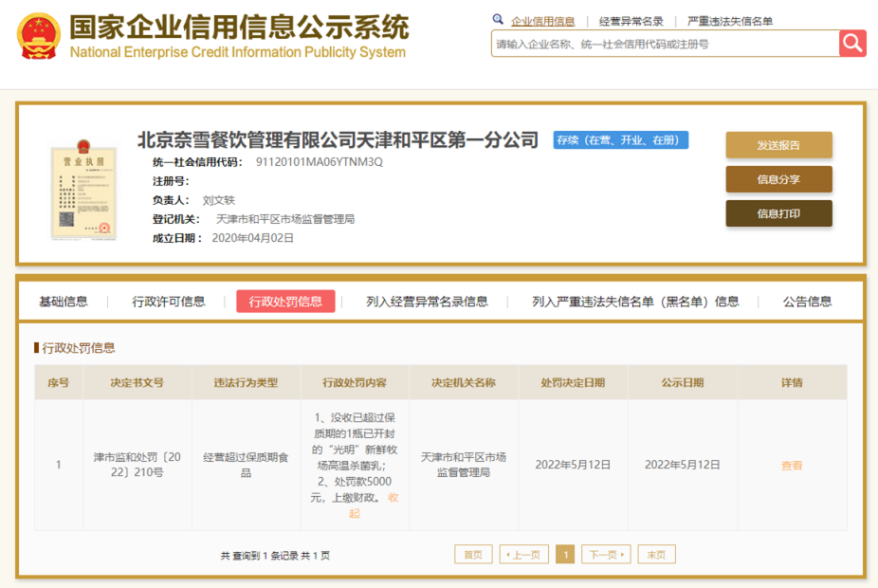Image resolution: width=878 pixels, height=588 pixels.
Task: Click the 决定机关名称 column header
Action: click(x=464, y=382)
